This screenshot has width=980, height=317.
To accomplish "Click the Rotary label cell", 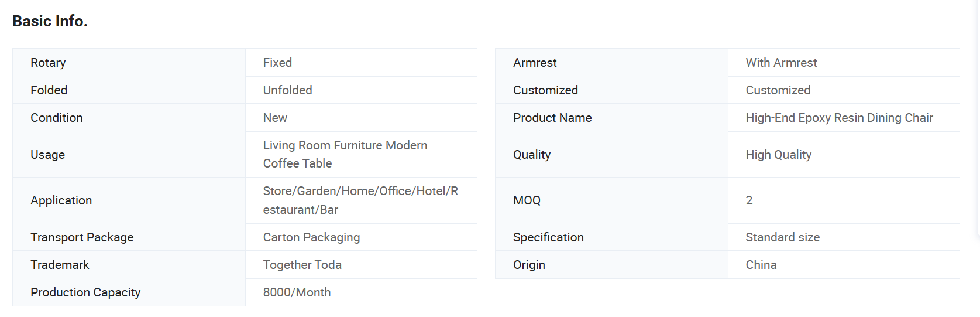I will [x=48, y=63].
